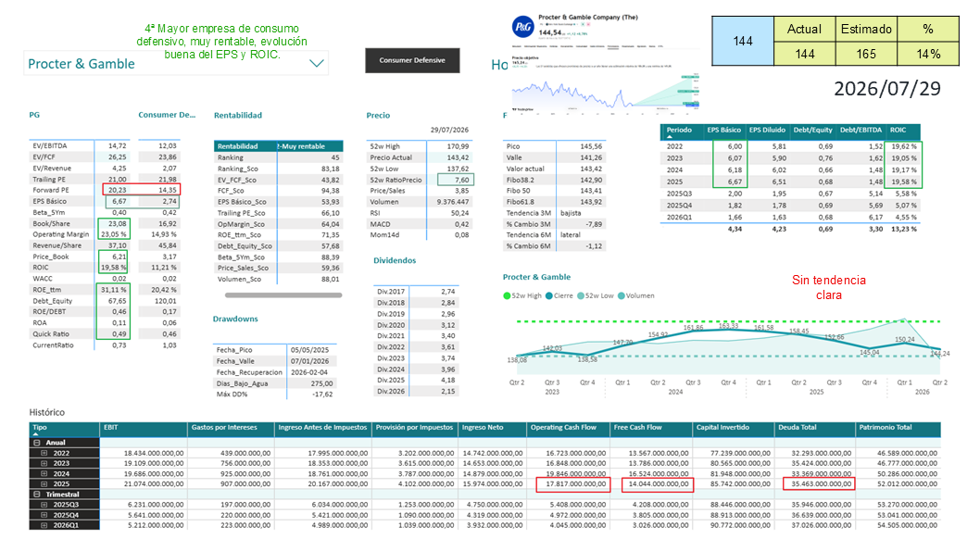Expand the 2024 row in Histórico
The width and height of the screenshot is (980, 551).
coord(44,473)
